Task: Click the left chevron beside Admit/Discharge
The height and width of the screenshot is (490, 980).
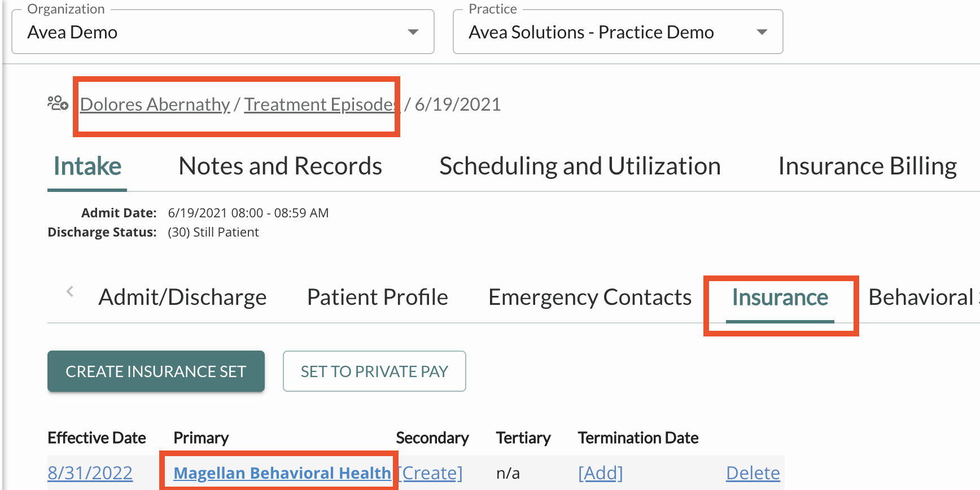Action: (69, 291)
